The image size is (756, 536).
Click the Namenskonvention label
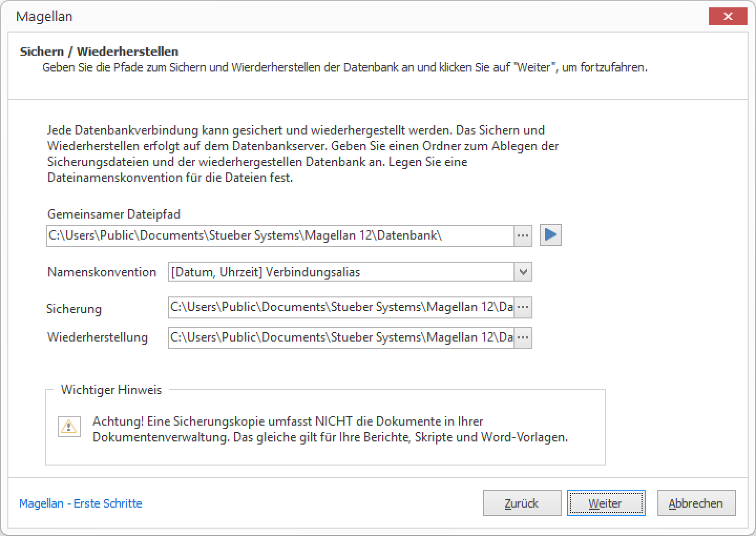click(102, 272)
